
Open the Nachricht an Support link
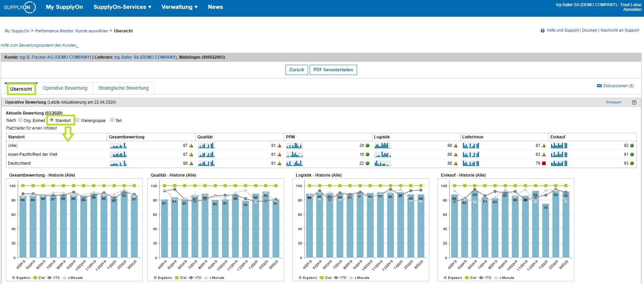click(x=620, y=30)
